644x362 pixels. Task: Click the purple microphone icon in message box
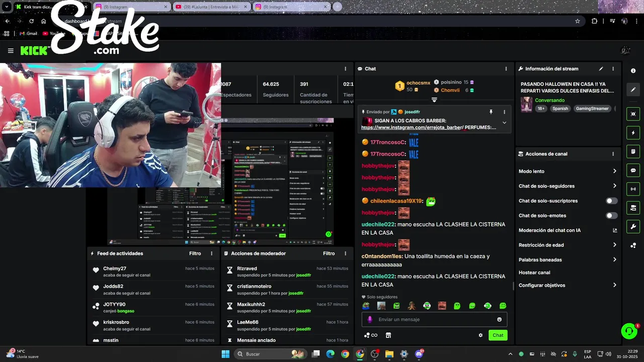[x=370, y=319]
